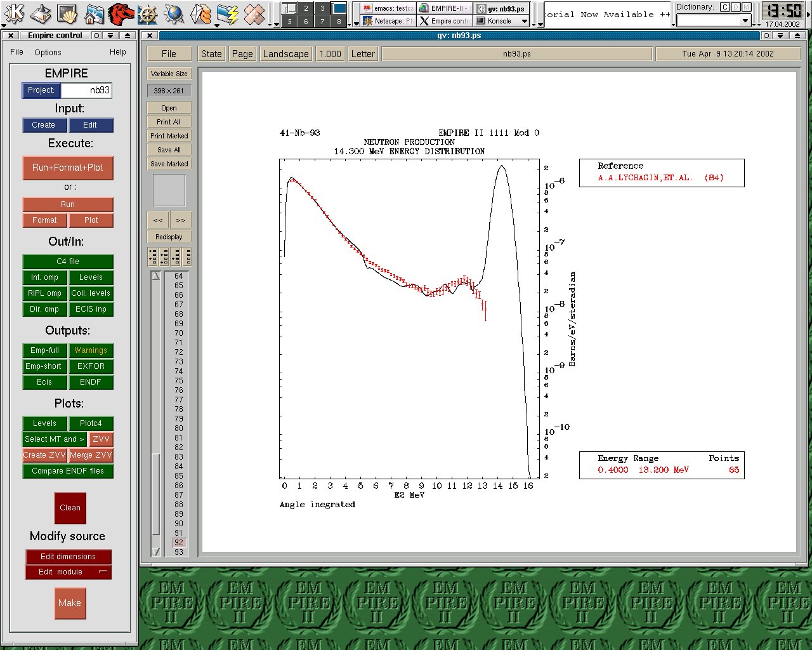Open the KDE K start menu
This screenshot has width=812, height=650.
(14, 13)
